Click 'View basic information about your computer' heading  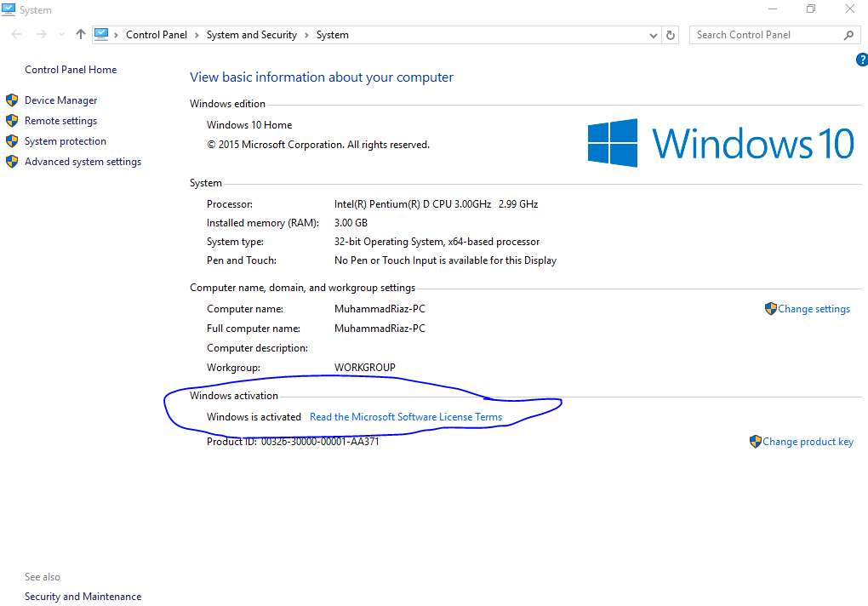(x=322, y=77)
